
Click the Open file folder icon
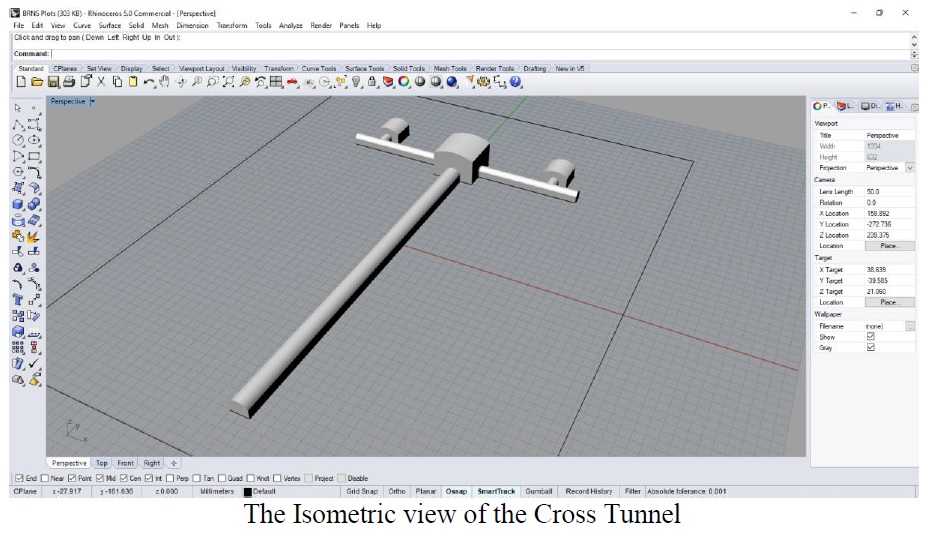click(x=37, y=82)
